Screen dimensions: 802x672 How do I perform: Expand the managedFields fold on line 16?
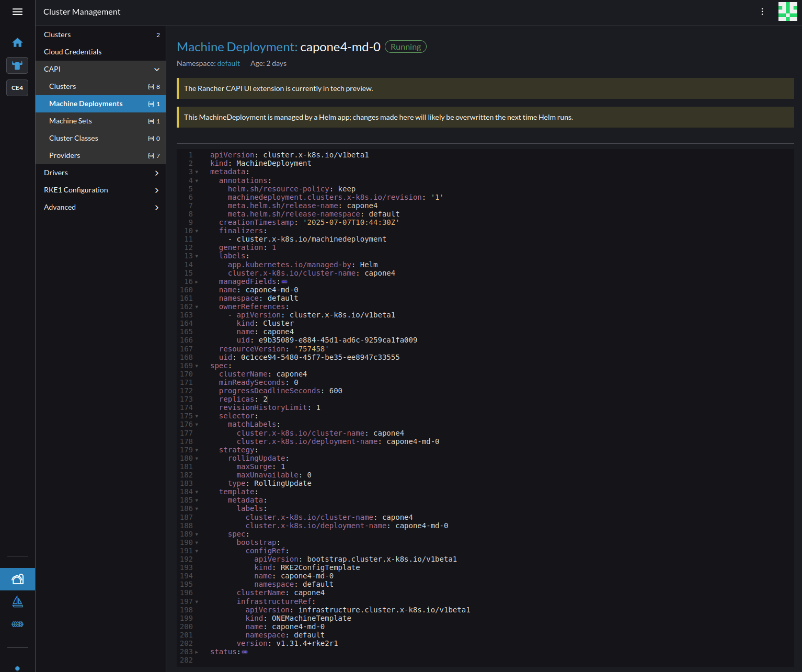pos(197,282)
